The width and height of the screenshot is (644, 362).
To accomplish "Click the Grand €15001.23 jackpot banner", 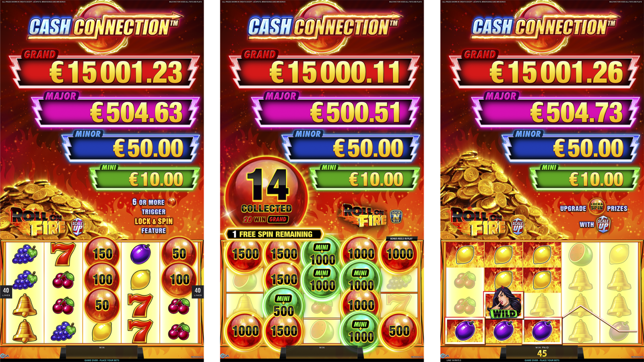I will pyautogui.click(x=105, y=69).
